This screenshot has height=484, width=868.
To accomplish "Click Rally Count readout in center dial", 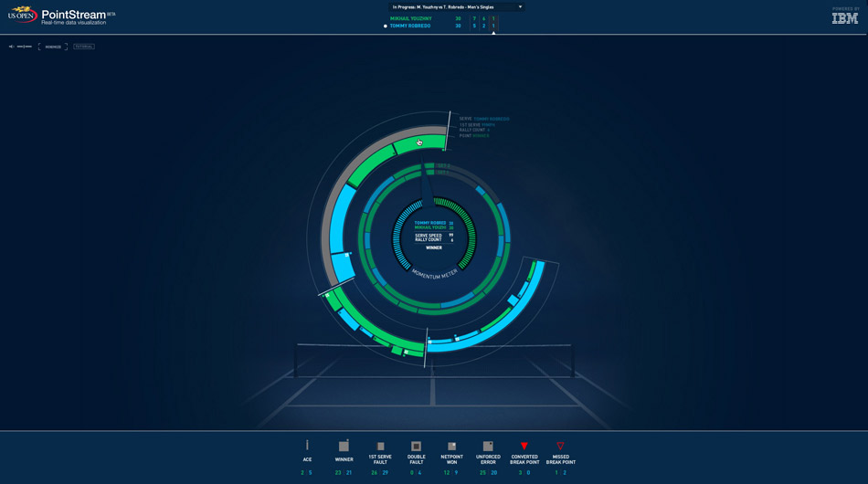I will coord(434,240).
